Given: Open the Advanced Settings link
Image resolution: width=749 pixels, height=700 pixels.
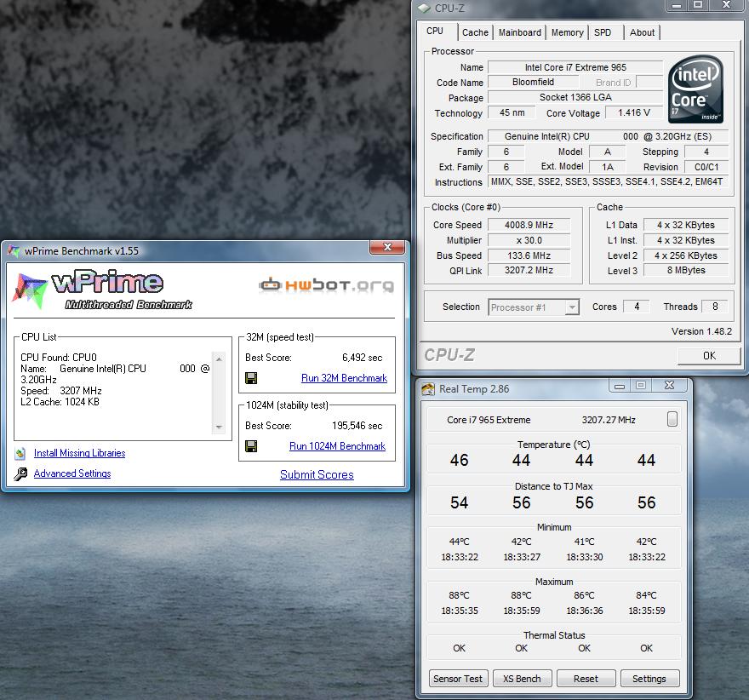Looking at the screenshot, I should click(x=72, y=473).
